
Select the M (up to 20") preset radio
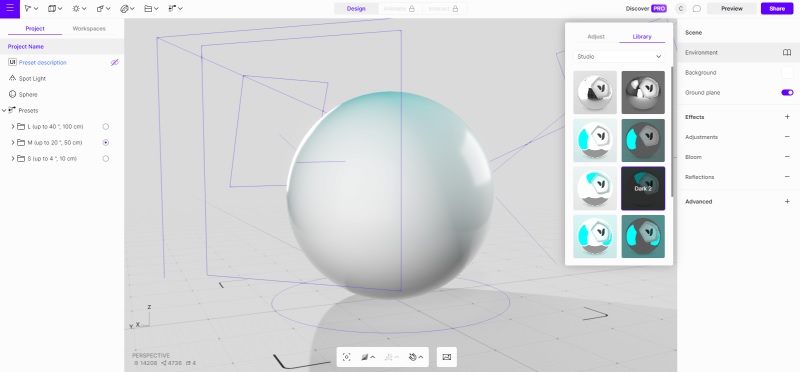(x=106, y=142)
